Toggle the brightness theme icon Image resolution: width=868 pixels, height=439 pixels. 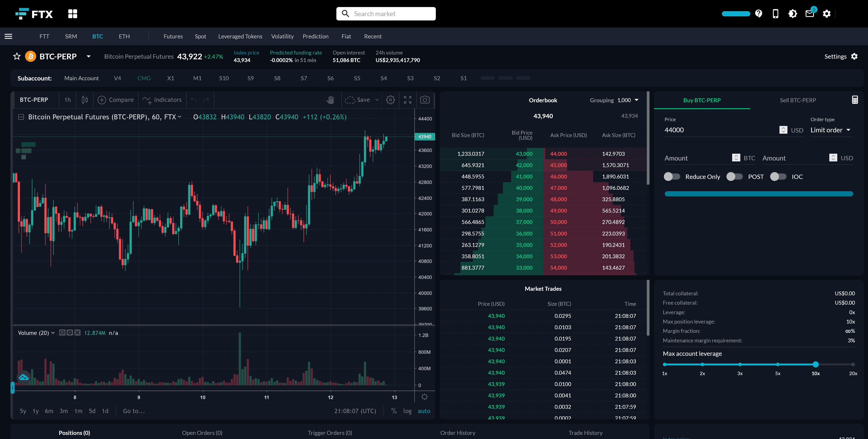(792, 13)
